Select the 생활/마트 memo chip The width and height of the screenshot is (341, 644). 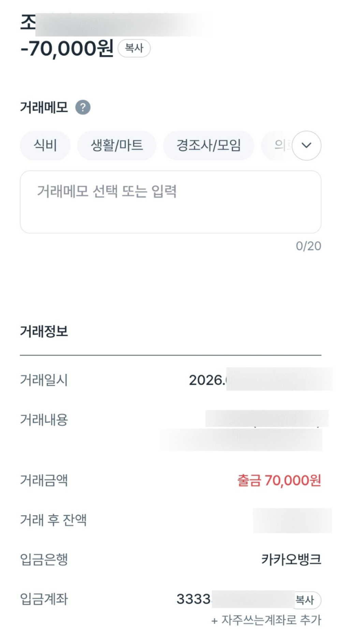click(x=117, y=145)
